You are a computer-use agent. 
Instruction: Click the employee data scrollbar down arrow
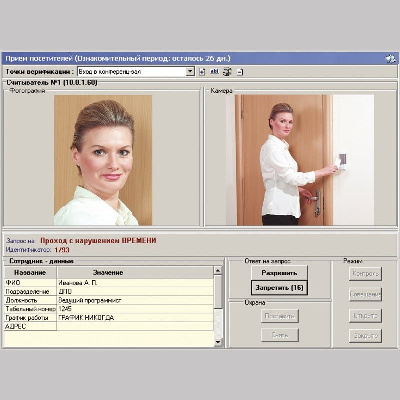click(218, 342)
